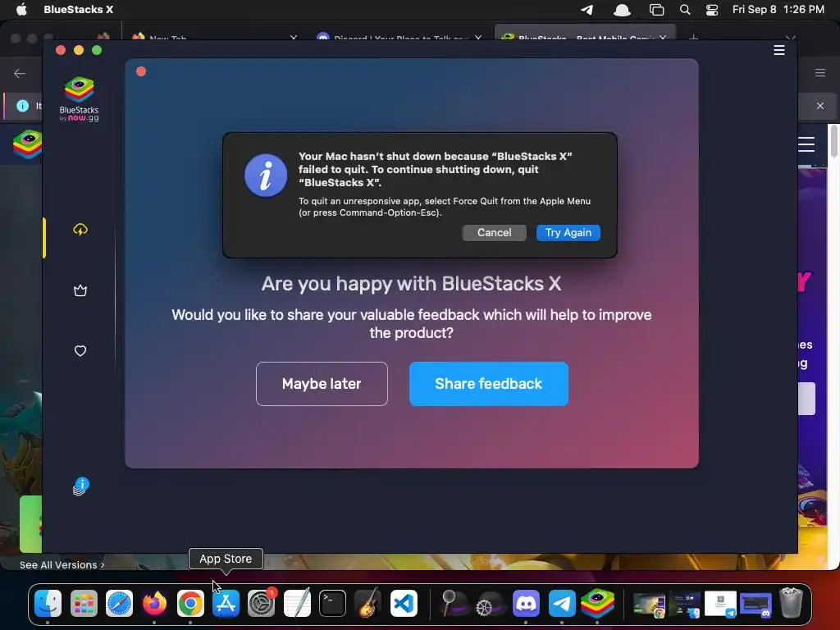This screenshot has width=840, height=630.
Task: Open Finder from the Dock
Action: 48,604
